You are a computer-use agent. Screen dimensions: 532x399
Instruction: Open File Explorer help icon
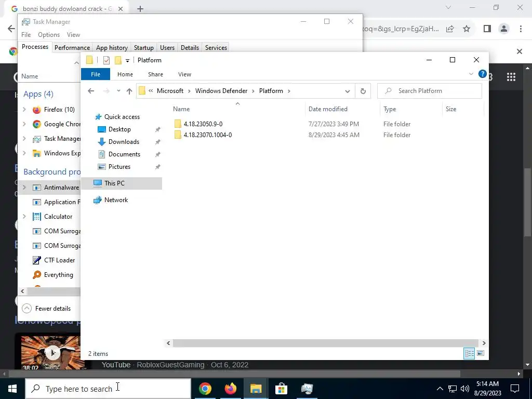482,74
